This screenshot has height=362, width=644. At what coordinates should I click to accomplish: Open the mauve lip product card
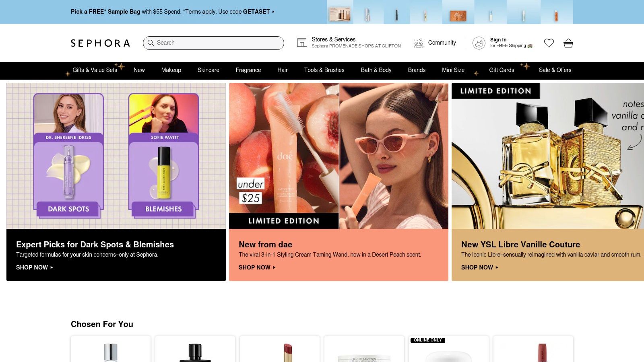(533, 349)
